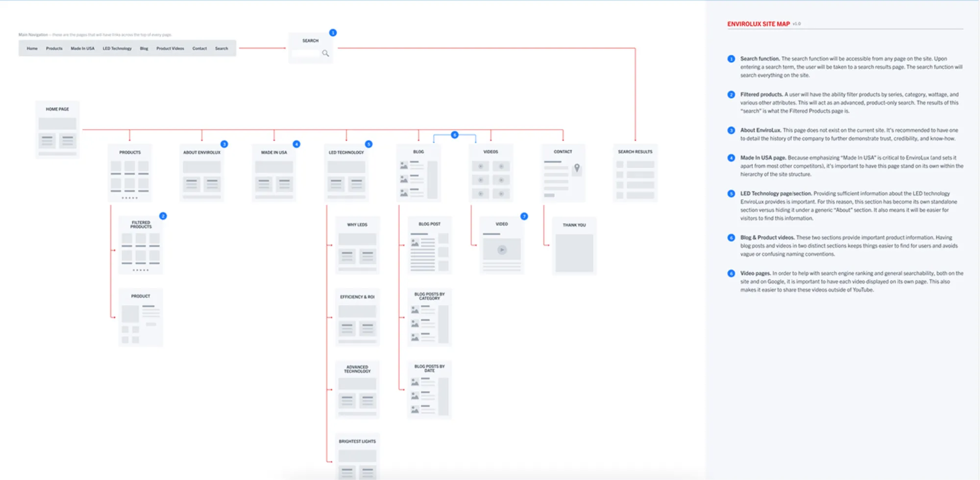
Task: Click badge 4 beside Made In USA
Action: pos(296,144)
